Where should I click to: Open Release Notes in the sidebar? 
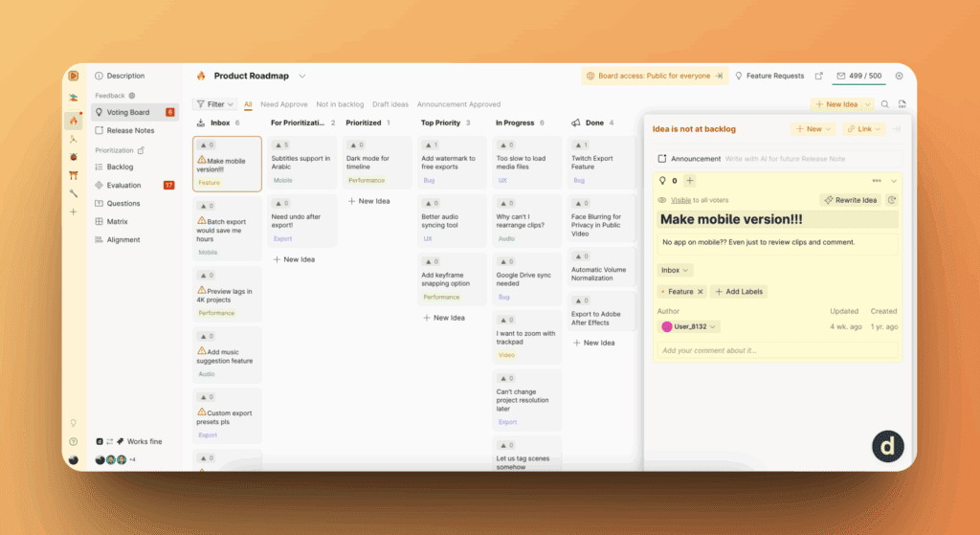(x=130, y=130)
